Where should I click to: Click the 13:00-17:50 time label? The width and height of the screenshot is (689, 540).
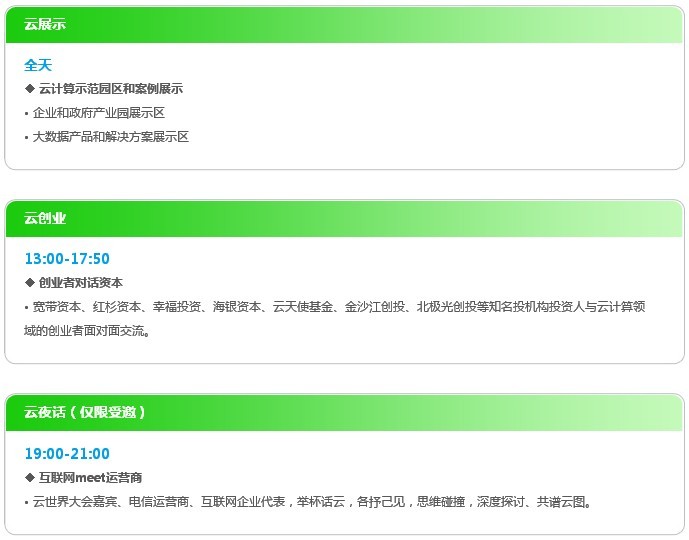67,259
